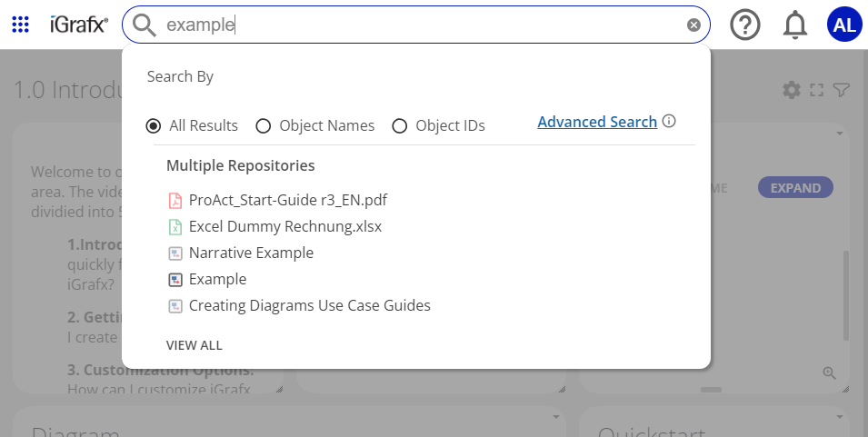868x437 pixels.
Task: Select the Object Names radio option
Action: click(264, 126)
